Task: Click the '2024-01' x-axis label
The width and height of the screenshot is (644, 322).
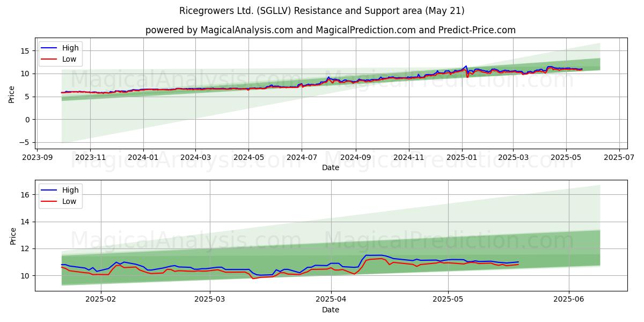Action: pos(143,157)
